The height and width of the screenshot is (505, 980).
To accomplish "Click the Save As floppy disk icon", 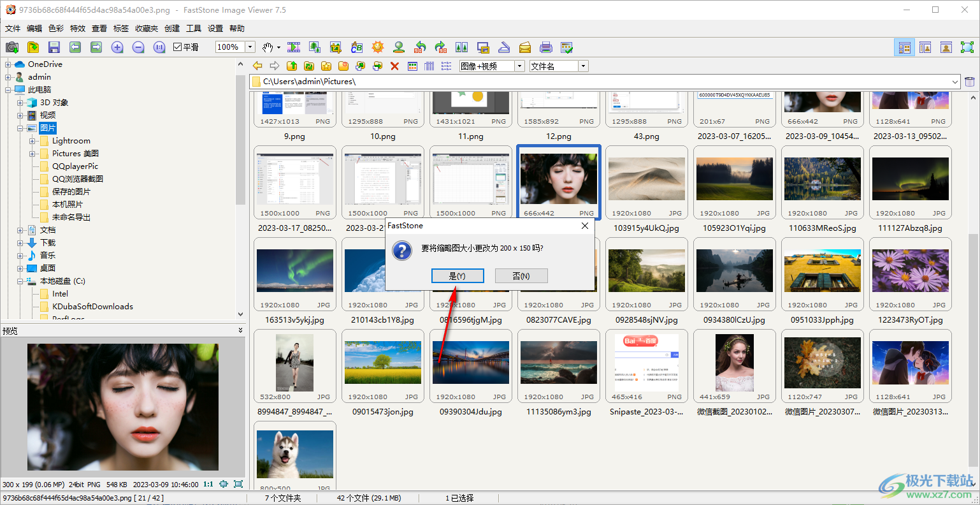I will (54, 47).
